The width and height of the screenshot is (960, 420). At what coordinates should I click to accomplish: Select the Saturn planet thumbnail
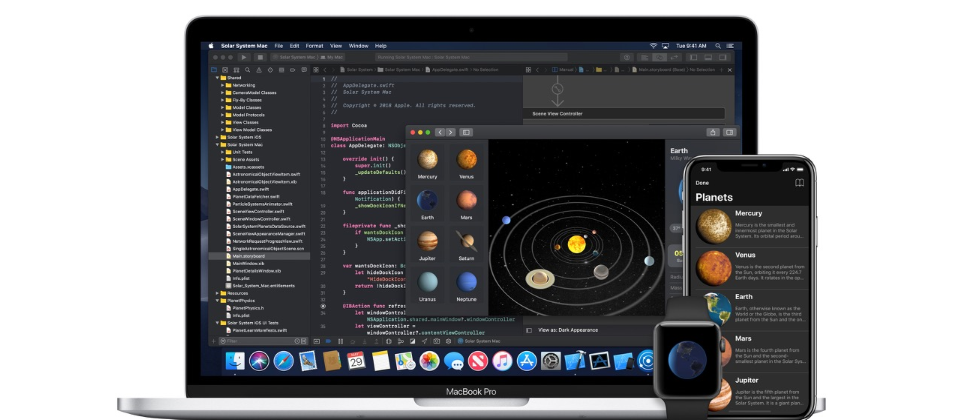click(x=467, y=241)
